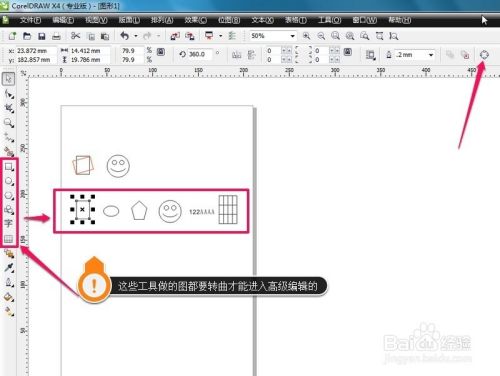Open the zoom level dropdown showing 50%
Image resolution: width=500 pixels, height=376 pixels.
292,36
